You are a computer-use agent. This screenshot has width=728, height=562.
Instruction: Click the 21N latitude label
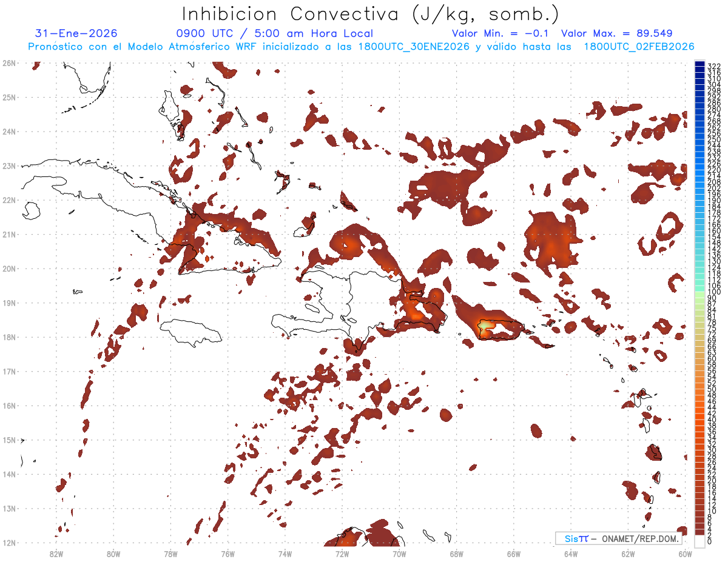pos(9,234)
